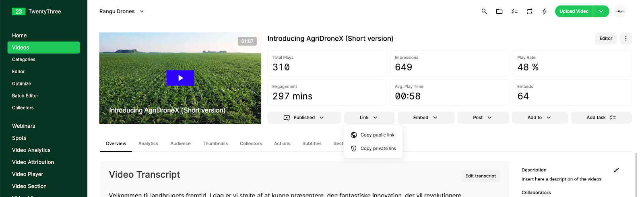
Task: Open the search magnifier icon
Action: pyautogui.click(x=484, y=11)
